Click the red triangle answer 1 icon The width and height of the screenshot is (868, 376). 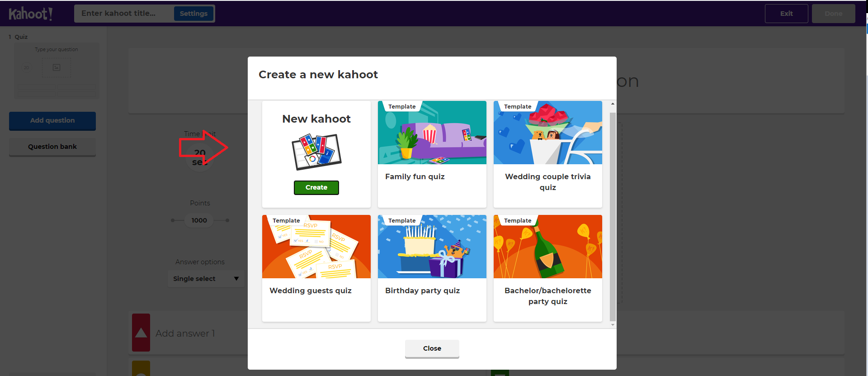pyautogui.click(x=141, y=333)
